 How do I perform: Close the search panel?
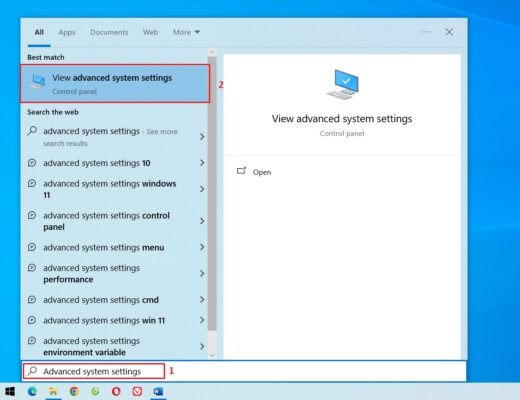click(x=449, y=32)
